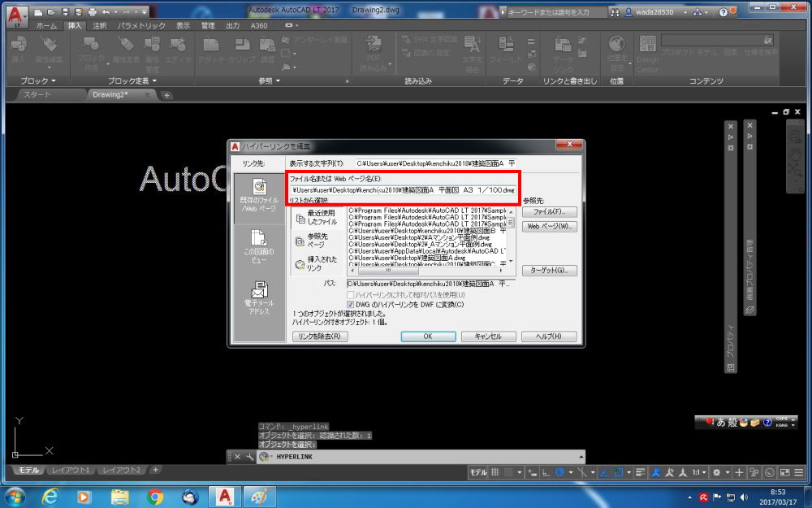Open the Windows Start menu

click(x=15, y=497)
